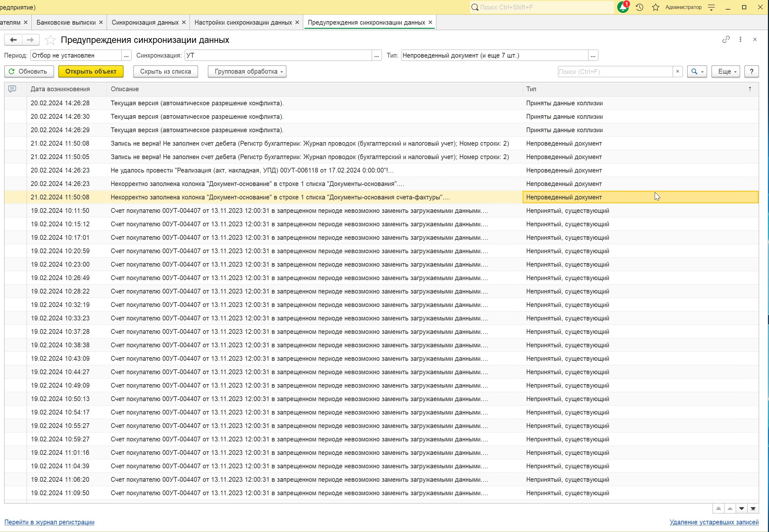Click the comment column header icon
Viewport: 769px width, 532px height.
12,89
